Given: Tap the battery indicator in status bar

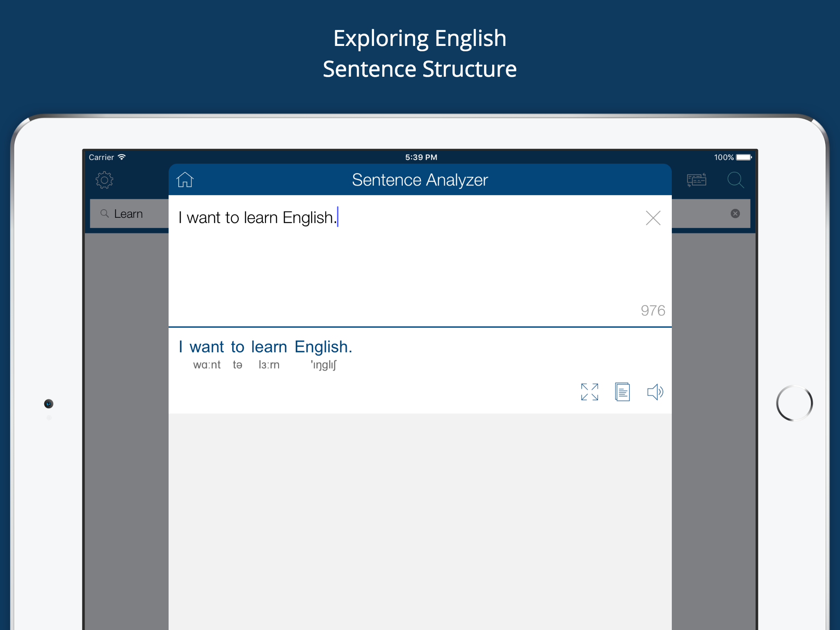Looking at the screenshot, I should [x=744, y=157].
